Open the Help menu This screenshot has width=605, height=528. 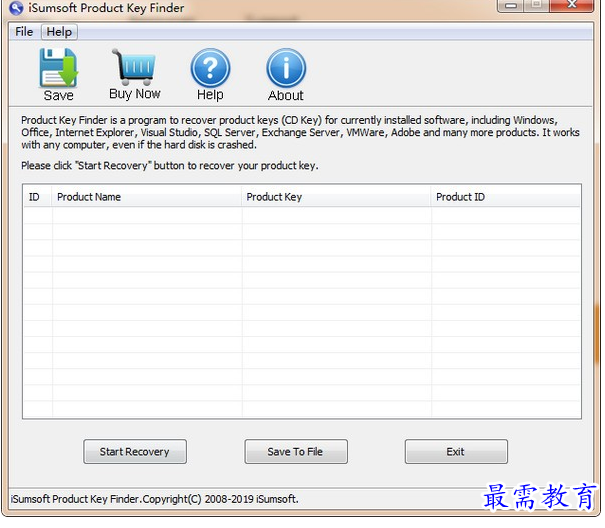click(x=59, y=32)
